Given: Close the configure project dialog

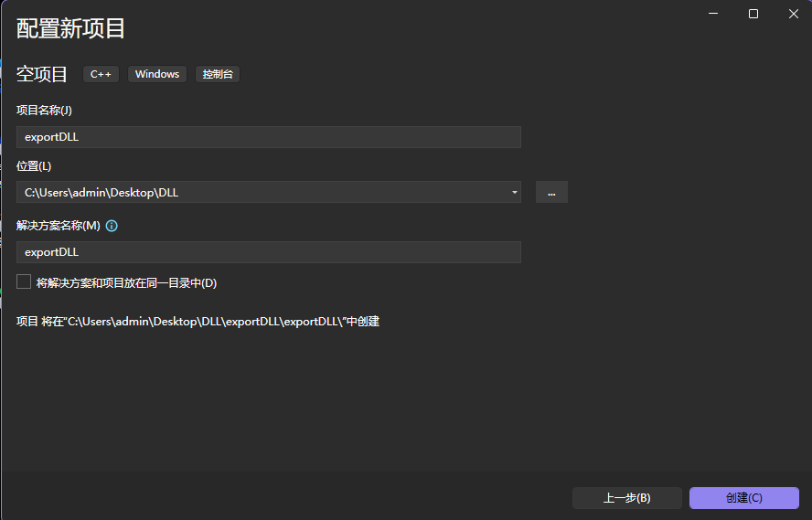Looking at the screenshot, I should (794, 14).
